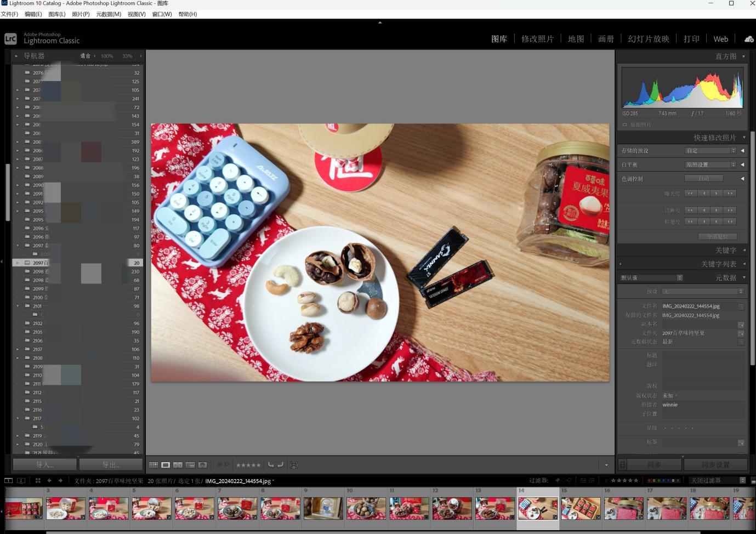Click the cloud sync status icon

[749, 39]
